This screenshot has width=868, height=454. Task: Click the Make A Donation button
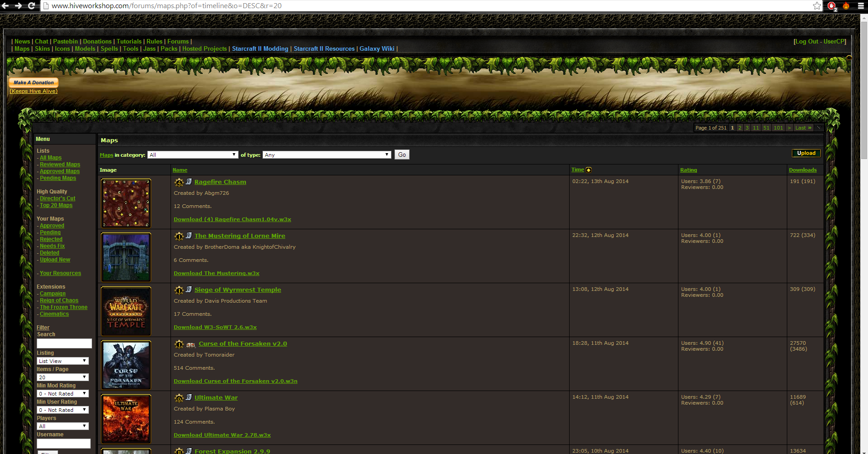pyautogui.click(x=34, y=82)
